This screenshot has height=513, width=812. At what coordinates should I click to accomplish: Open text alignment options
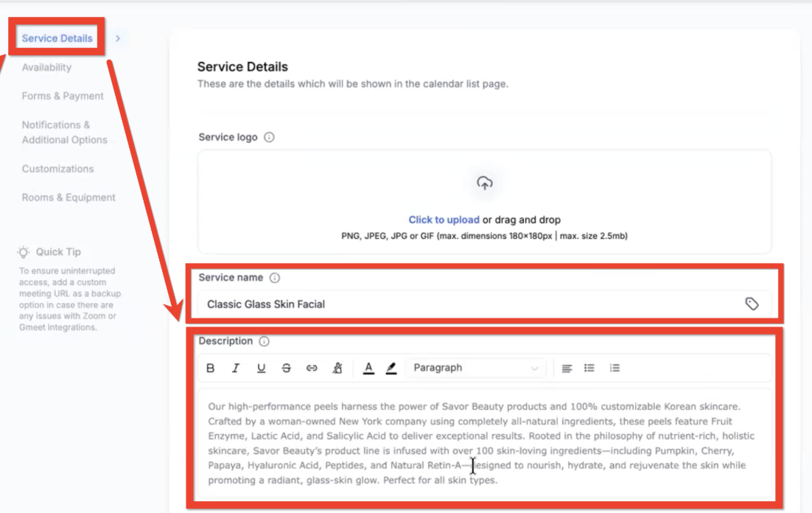(x=567, y=368)
